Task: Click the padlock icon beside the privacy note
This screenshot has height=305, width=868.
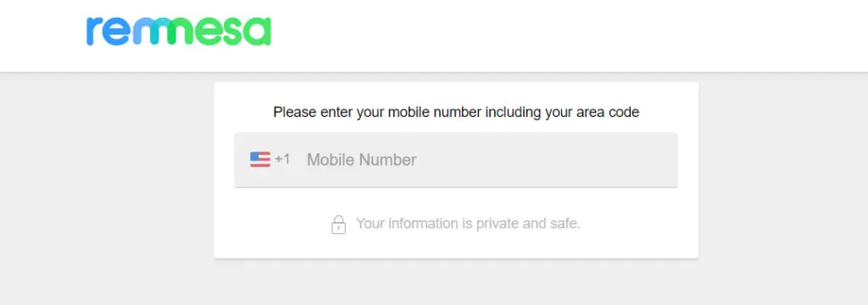Action: click(x=339, y=225)
